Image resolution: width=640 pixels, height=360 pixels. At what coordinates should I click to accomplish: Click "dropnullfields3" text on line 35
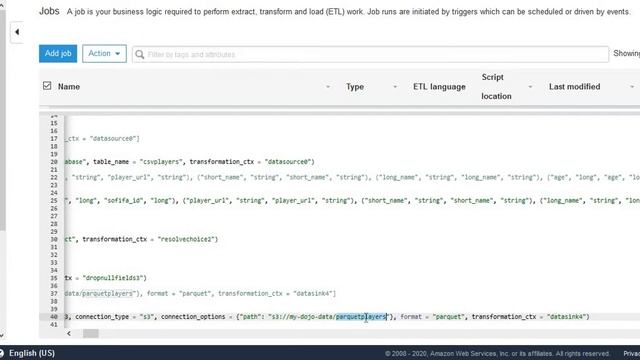click(114, 278)
